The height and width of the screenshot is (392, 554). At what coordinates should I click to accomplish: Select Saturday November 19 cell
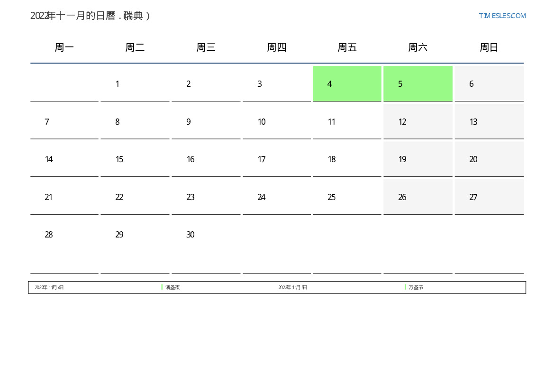418,159
